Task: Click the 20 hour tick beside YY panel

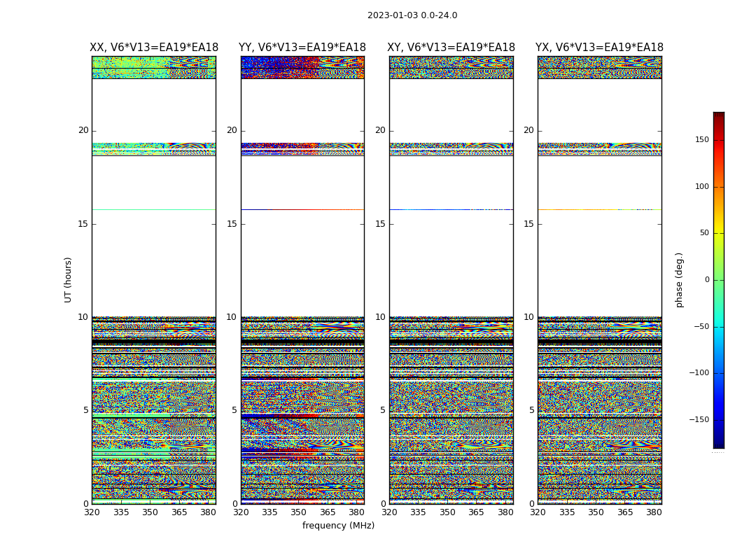Action: 232,130
